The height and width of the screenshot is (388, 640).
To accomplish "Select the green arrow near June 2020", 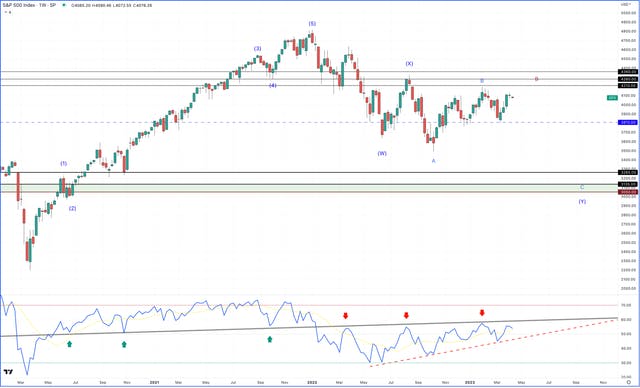I will click(69, 344).
